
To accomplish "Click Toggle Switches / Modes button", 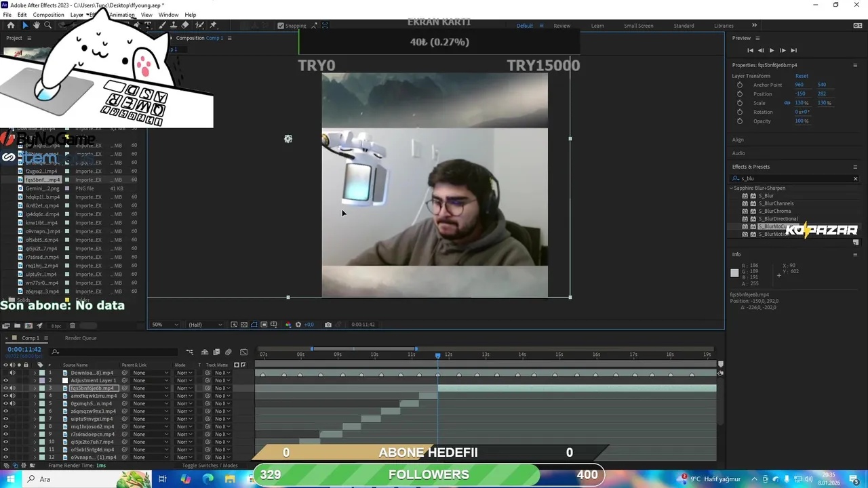I will [x=210, y=466].
